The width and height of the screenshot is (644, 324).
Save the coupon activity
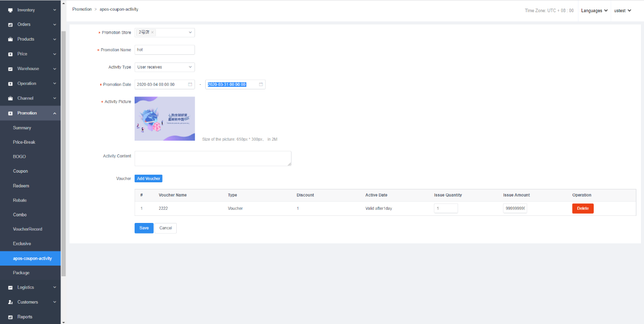point(144,228)
